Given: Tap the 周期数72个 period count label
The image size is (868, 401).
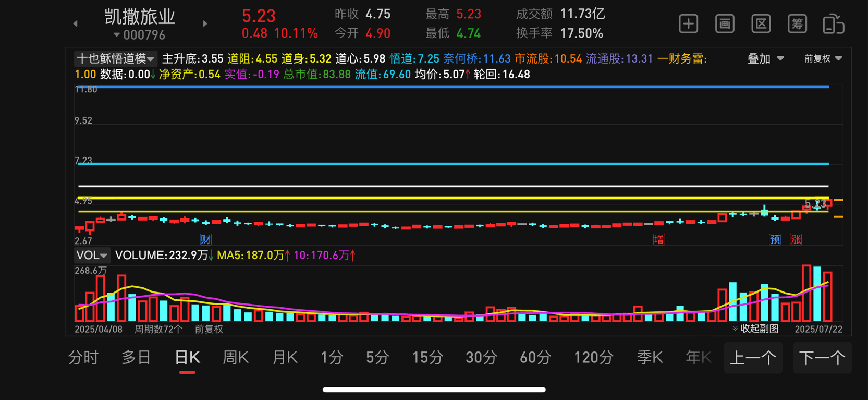Looking at the screenshot, I should click(158, 329).
